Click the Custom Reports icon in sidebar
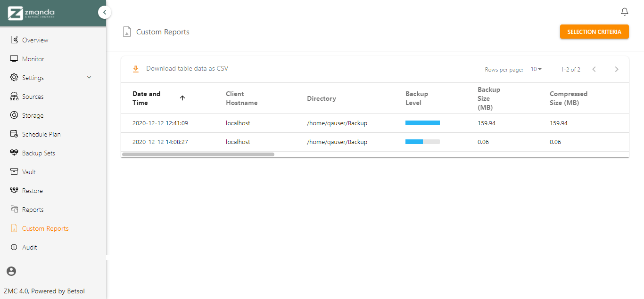Screen dimensions: 644x299 pyautogui.click(x=14, y=228)
